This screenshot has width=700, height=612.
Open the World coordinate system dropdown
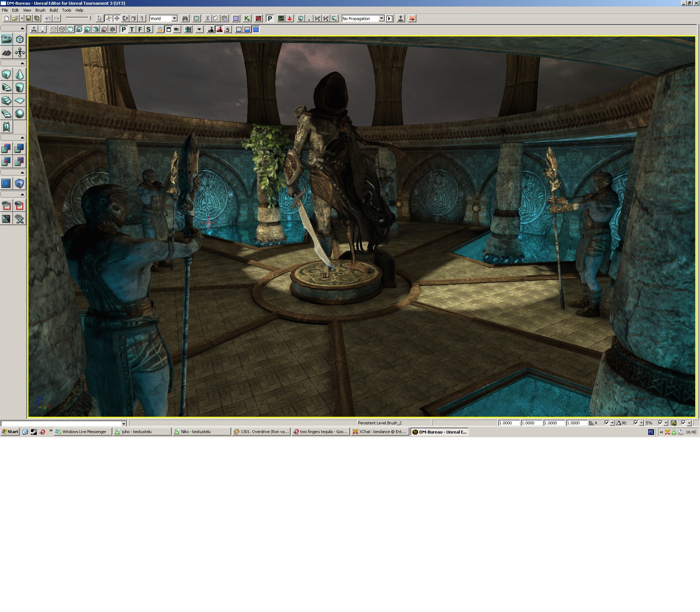(x=175, y=19)
